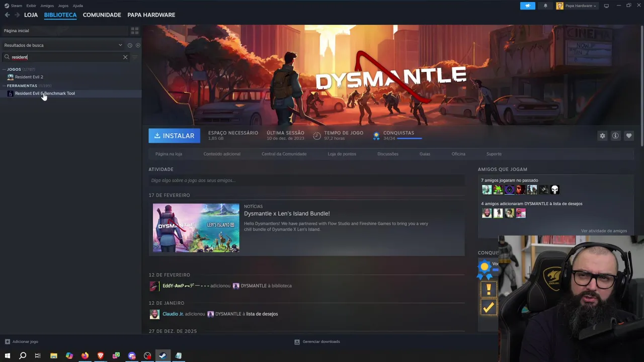Open lista de desejos link
Viewport: 644px width, 362px height.
(262, 314)
